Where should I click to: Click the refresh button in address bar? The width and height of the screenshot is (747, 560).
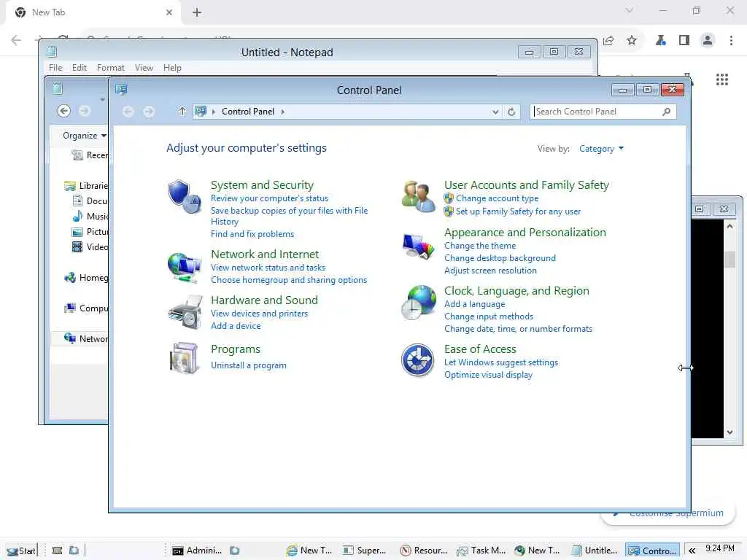(511, 112)
